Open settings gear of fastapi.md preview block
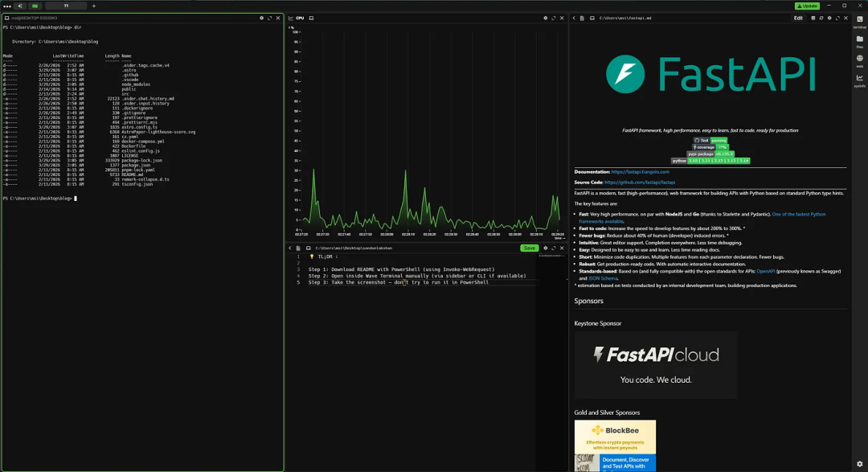 (829, 18)
